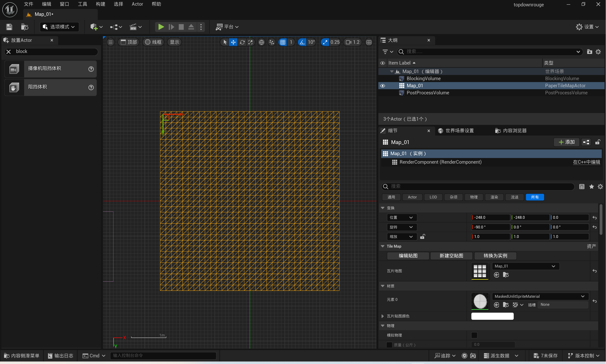Open the 文件 menu
This screenshot has width=606, height=364.
click(x=28, y=4)
